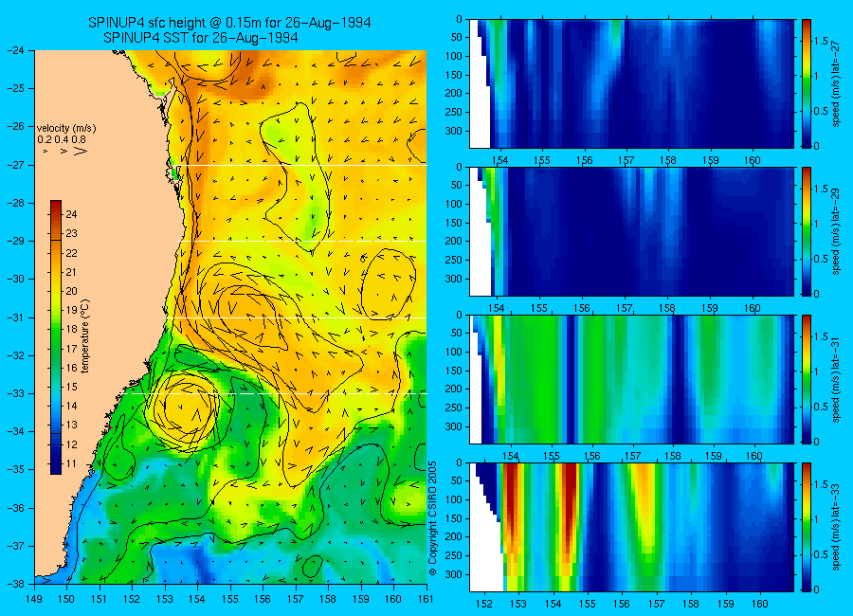Click the '-24' latitude label on map axis
Image resolution: width=853 pixels, height=616 pixels.
(17, 50)
